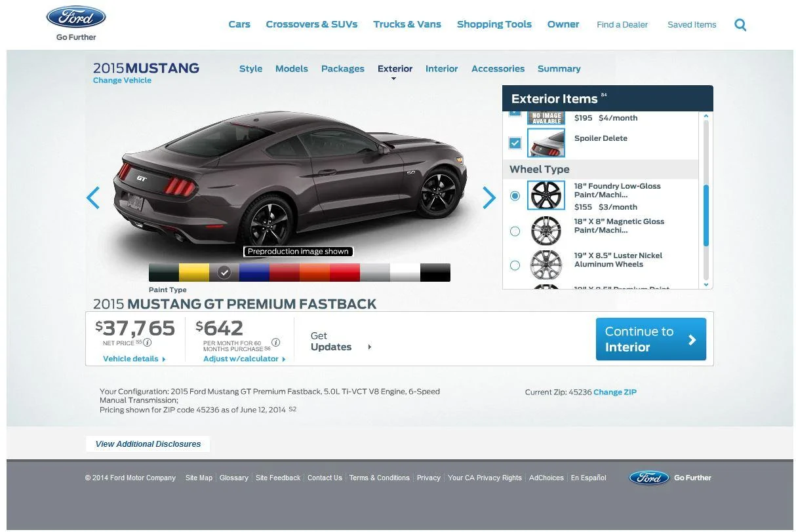
Task: Choose the orange paint swatch
Action: tap(315, 273)
